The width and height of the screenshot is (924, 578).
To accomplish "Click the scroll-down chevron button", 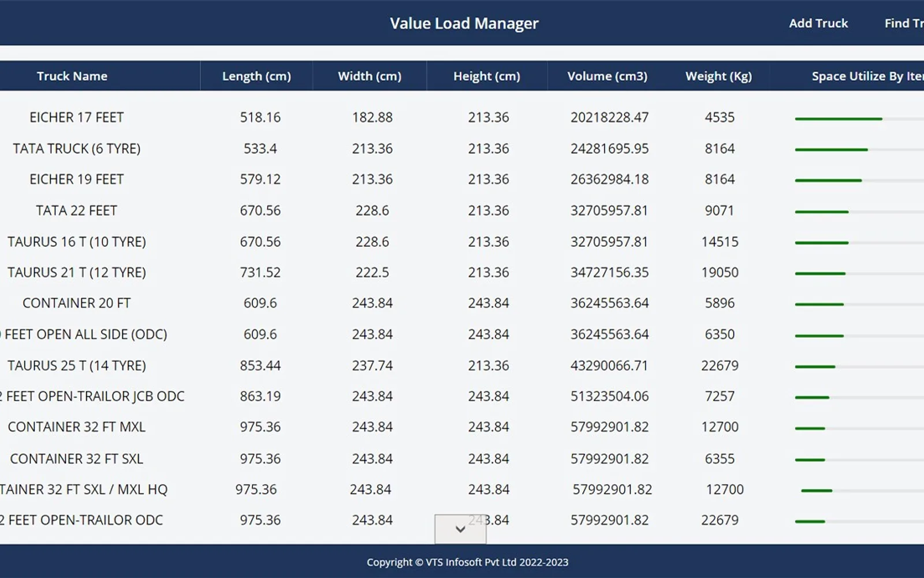I will coord(460,529).
